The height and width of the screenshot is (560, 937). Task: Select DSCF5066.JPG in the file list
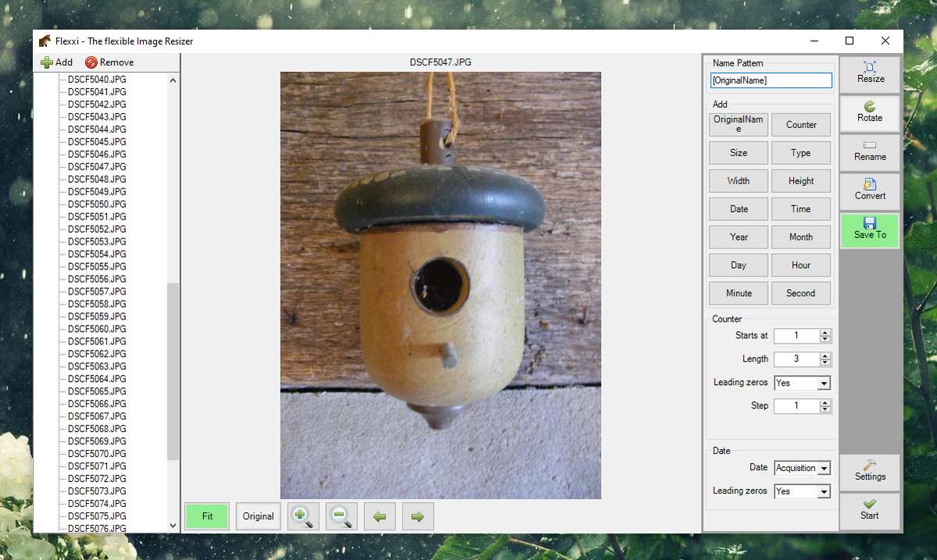pos(97,404)
